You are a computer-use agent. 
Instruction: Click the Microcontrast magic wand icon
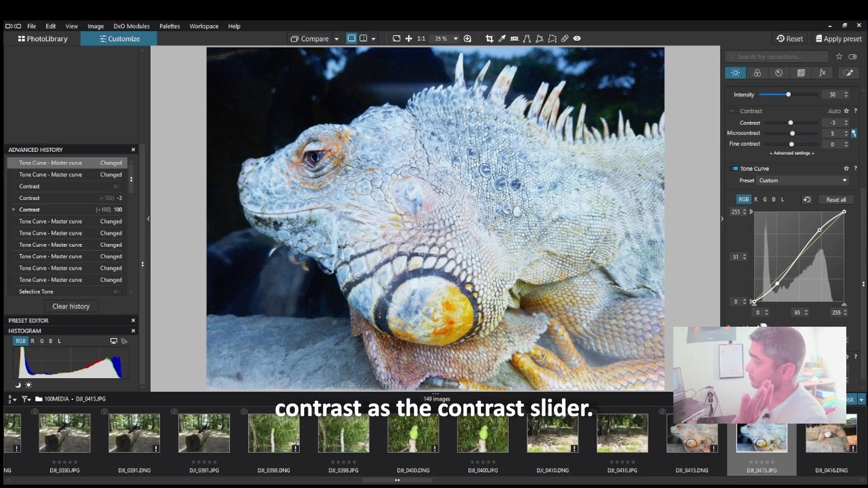coord(853,133)
